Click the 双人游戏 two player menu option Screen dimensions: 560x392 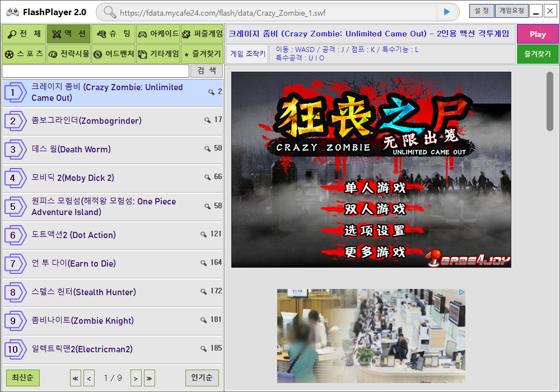point(375,209)
